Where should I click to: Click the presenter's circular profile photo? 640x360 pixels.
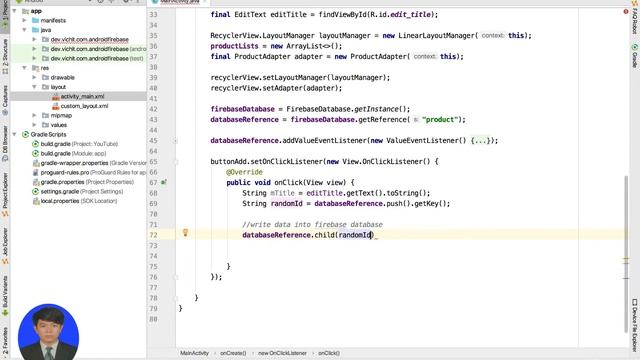(x=49, y=331)
